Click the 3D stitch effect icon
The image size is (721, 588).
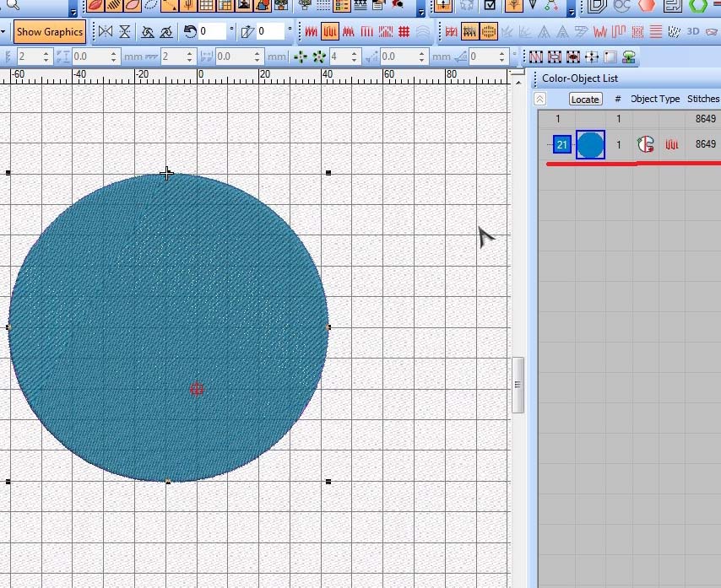(693, 32)
